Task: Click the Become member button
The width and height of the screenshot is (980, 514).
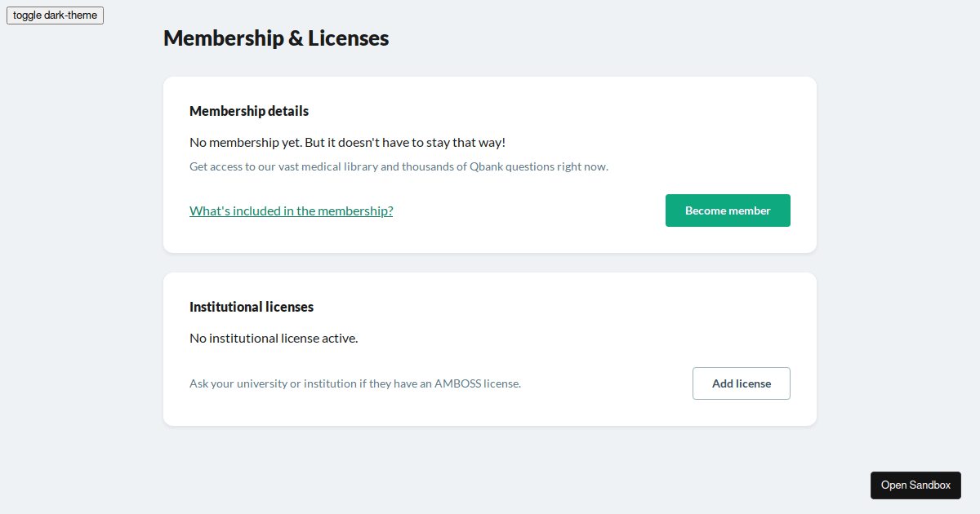Action: coord(728,210)
